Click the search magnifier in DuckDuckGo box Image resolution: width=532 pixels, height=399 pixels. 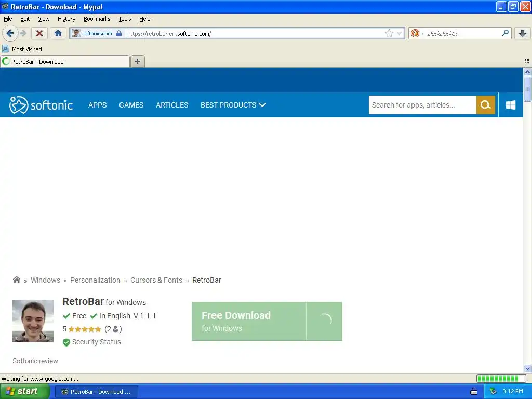click(505, 33)
